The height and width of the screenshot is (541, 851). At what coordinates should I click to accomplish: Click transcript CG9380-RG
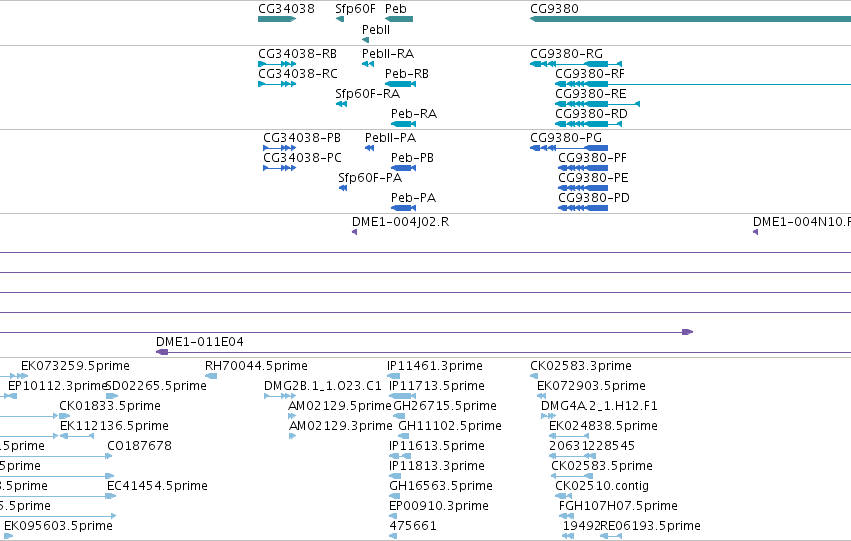[x=576, y=64]
